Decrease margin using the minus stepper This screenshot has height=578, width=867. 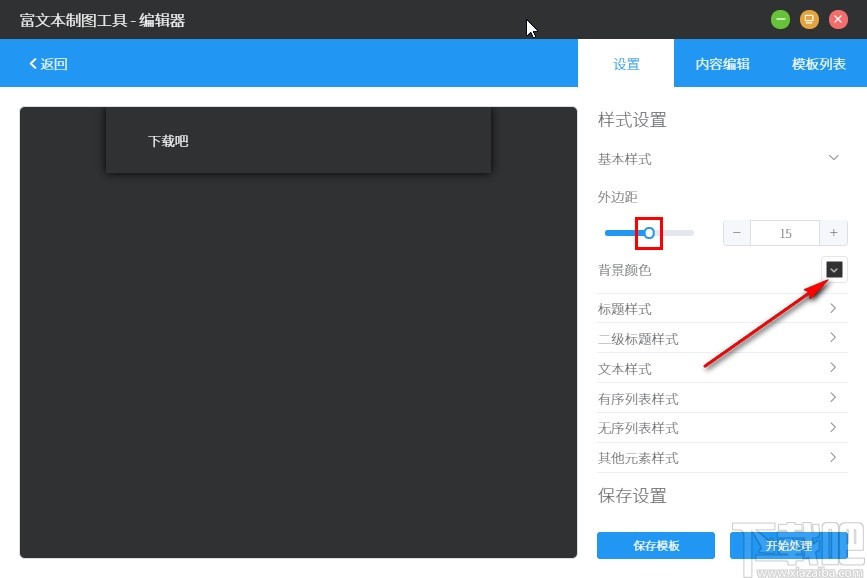(x=736, y=232)
